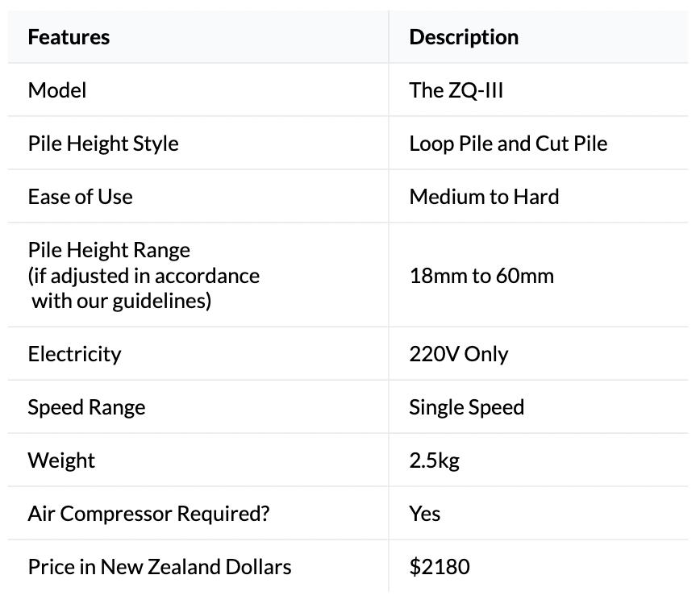Click the ZQ-III model value
This screenshot has height=600, width=700.
[456, 90]
